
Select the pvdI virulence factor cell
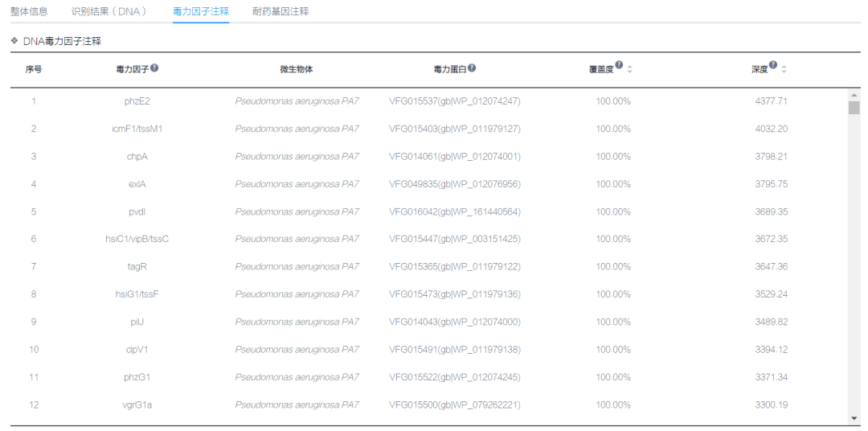pos(137,211)
